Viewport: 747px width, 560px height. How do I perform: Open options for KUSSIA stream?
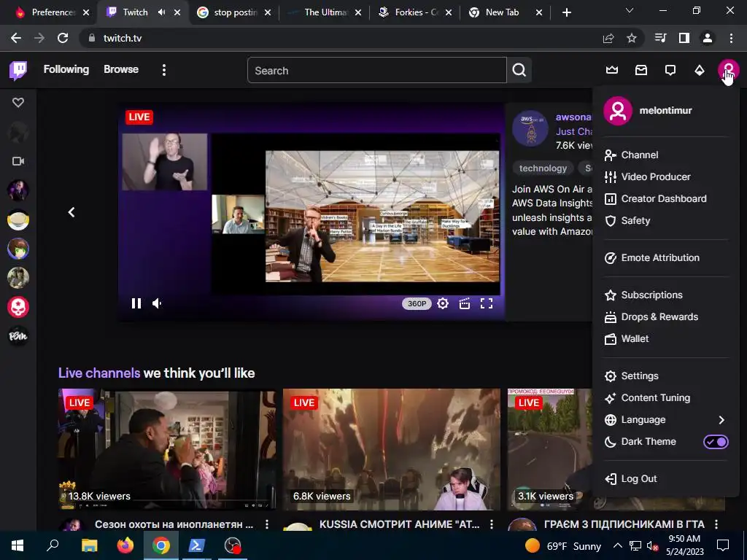tap(492, 524)
